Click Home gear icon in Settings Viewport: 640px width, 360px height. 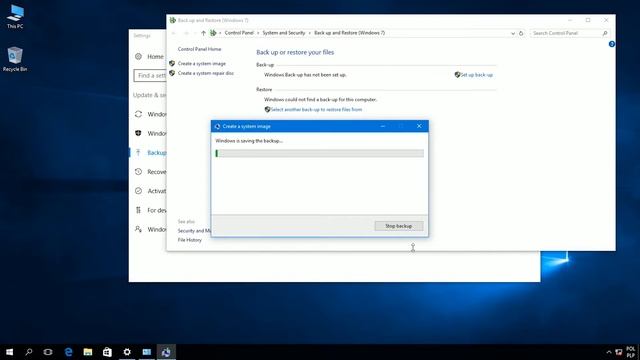(x=138, y=56)
